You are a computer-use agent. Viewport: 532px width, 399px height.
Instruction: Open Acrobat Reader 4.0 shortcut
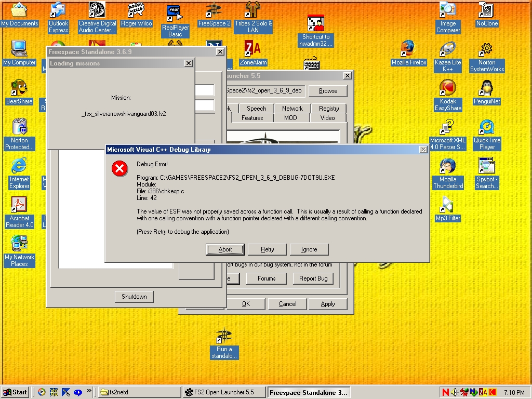(19, 212)
